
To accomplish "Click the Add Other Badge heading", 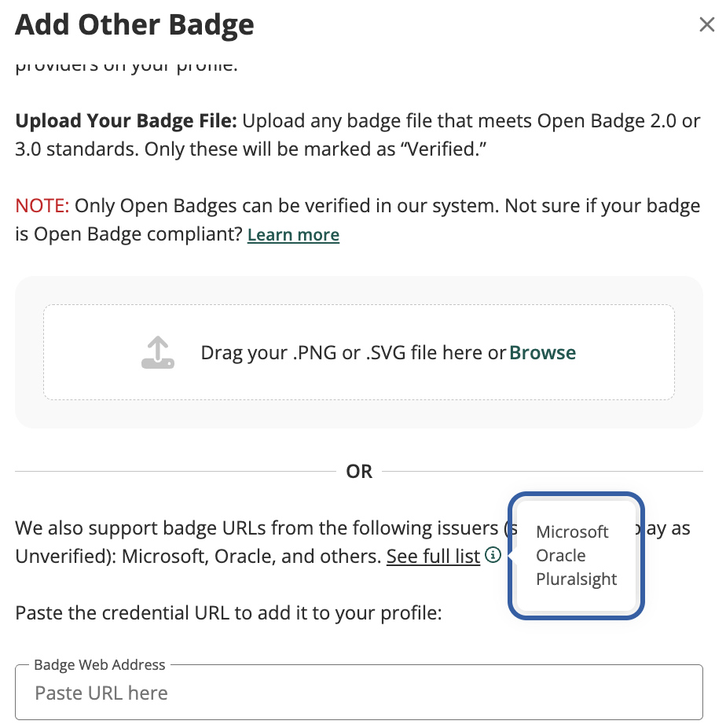I will (134, 25).
